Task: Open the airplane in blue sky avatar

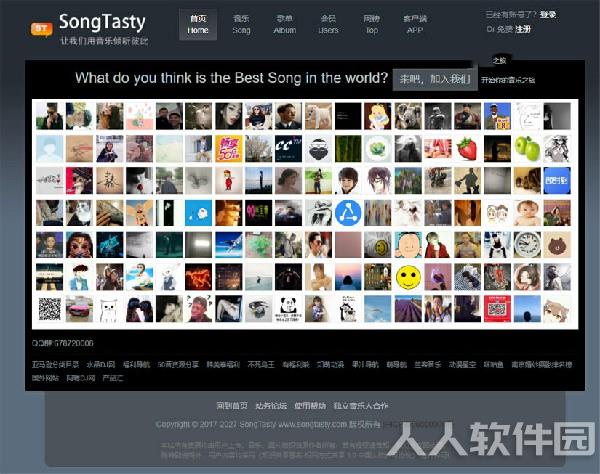Action: click(x=228, y=245)
